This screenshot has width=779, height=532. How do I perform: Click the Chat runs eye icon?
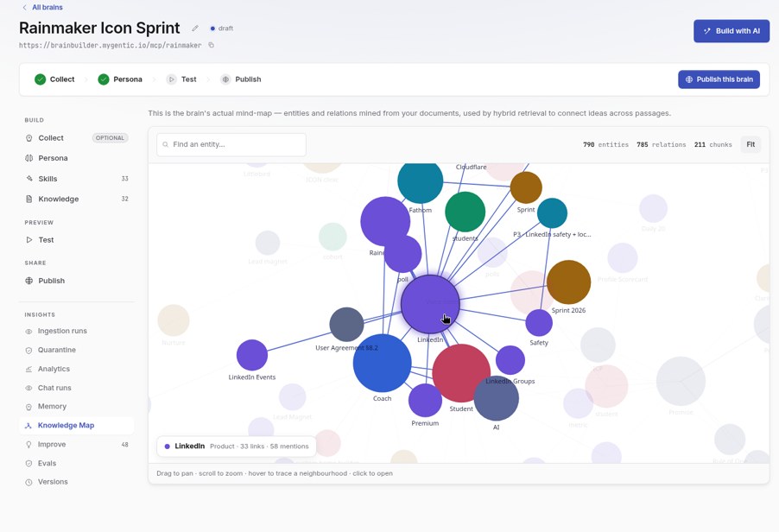[28, 388]
